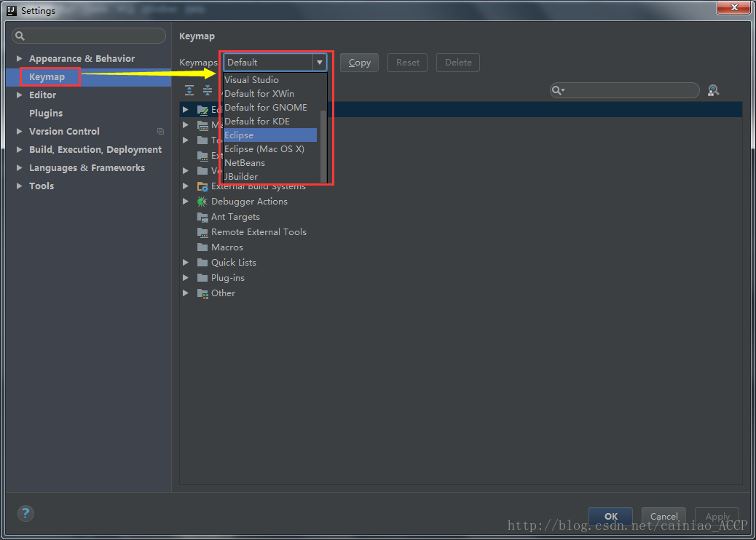Screen dimensions: 756x540
Task: Select Keymap in settings sidebar
Action: pos(89,77)
